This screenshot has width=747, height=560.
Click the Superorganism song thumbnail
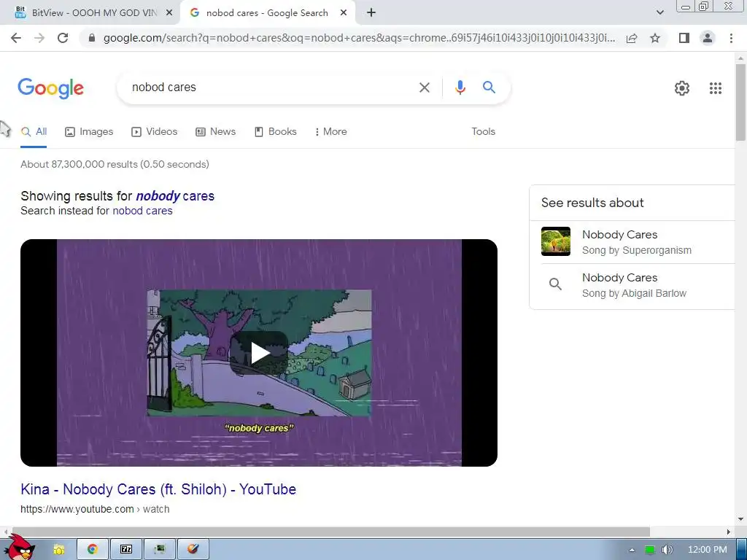click(x=555, y=241)
